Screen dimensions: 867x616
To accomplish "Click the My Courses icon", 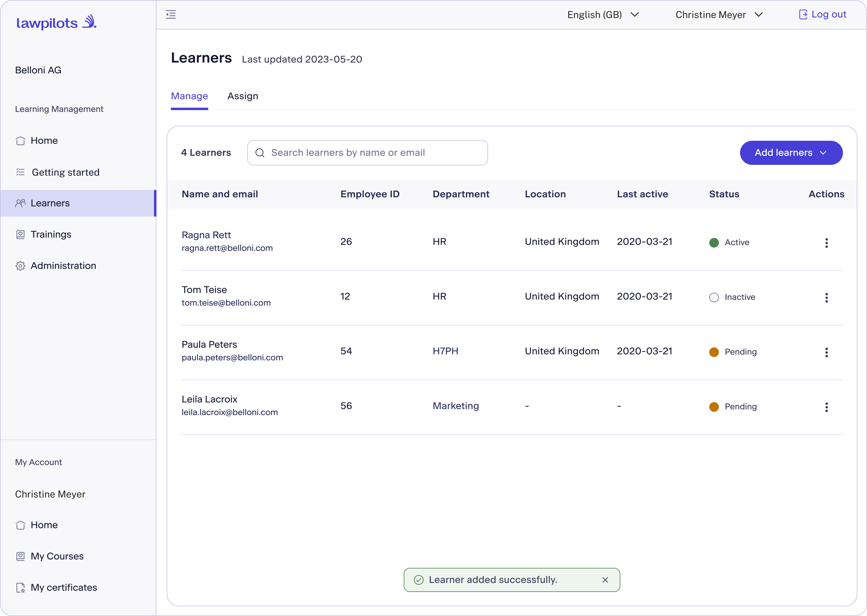I will 20,556.
